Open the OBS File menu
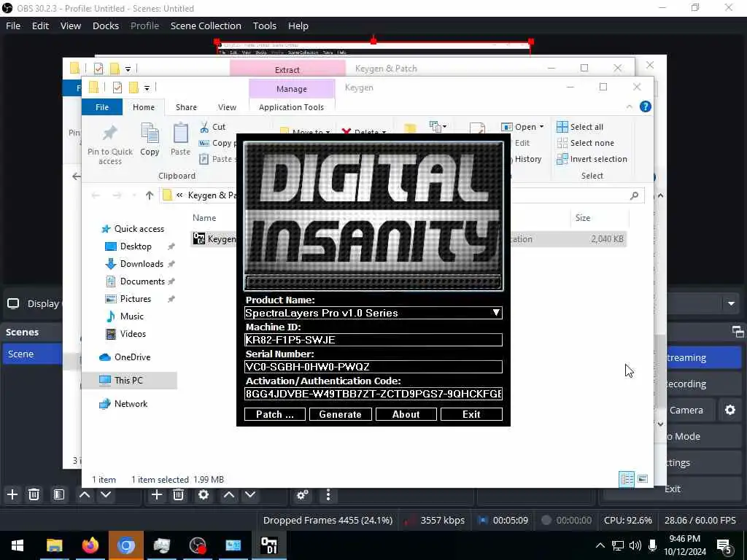This screenshot has width=747, height=560. click(13, 26)
